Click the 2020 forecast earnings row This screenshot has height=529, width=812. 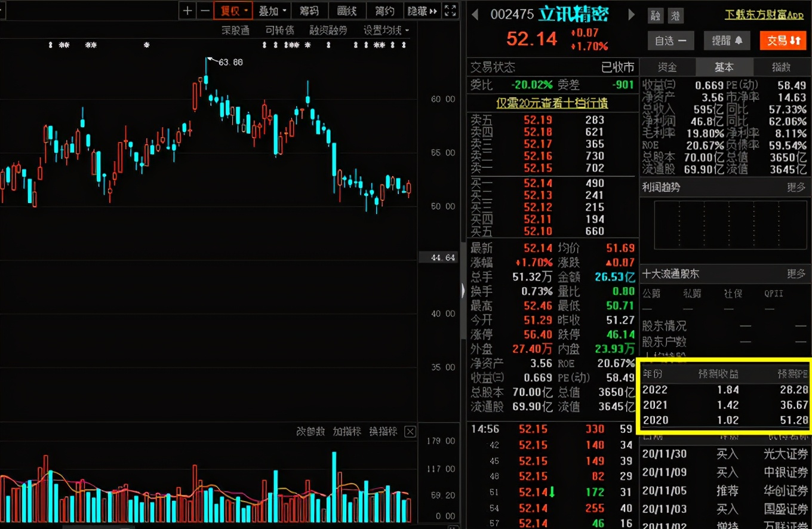725,420
